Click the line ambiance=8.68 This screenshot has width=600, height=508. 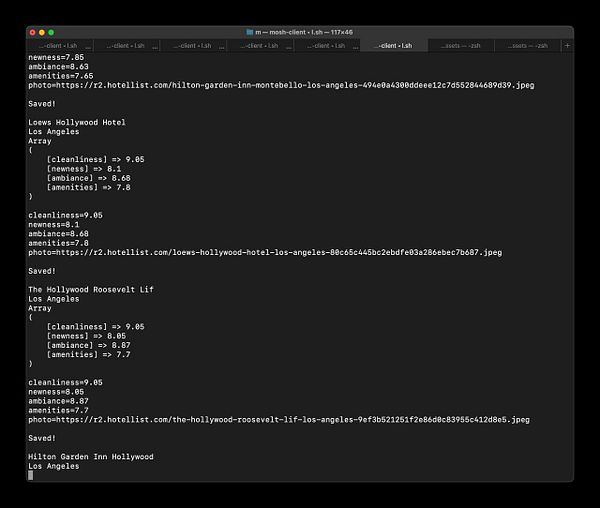point(58,234)
